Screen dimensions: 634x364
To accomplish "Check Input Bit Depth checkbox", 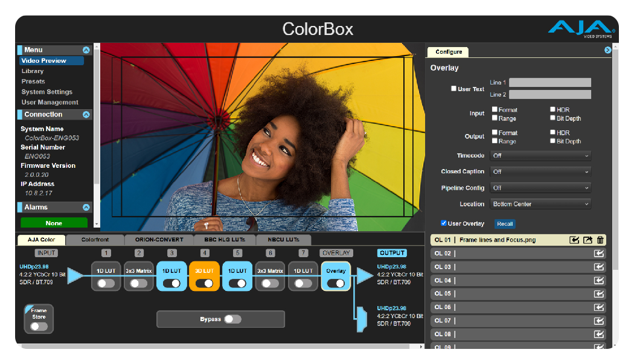I will point(552,118).
